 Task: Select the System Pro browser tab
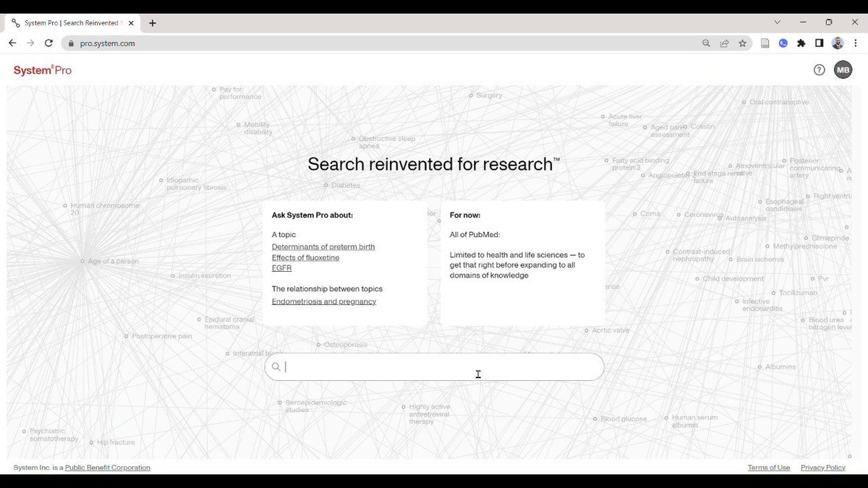coord(72,23)
